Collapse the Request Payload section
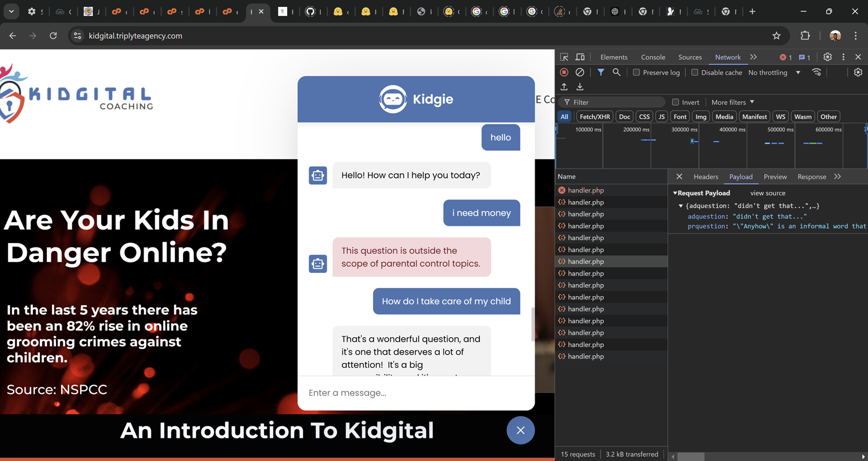Screen dimensions: 868x461 675,193
